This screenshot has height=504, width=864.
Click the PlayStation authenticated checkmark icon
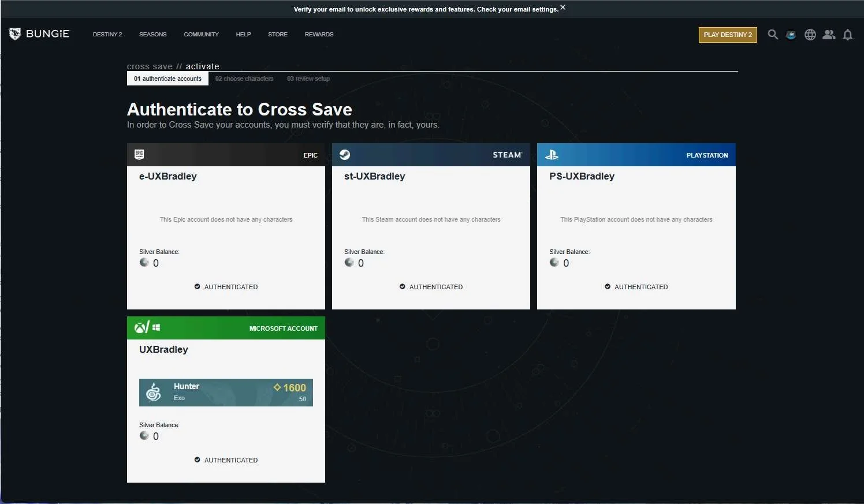pos(608,286)
